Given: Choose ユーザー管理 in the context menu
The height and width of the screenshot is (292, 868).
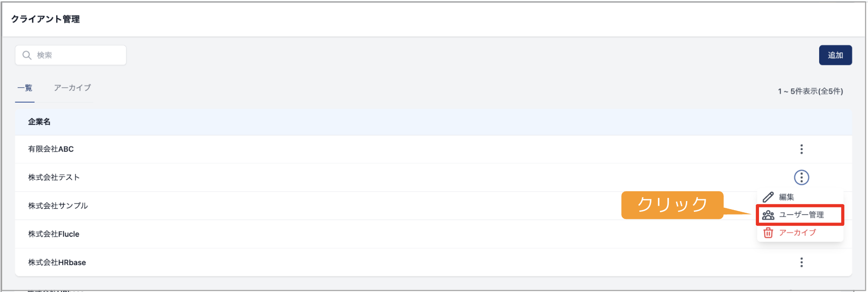Looking at the screenshot, I should (800, 215).
